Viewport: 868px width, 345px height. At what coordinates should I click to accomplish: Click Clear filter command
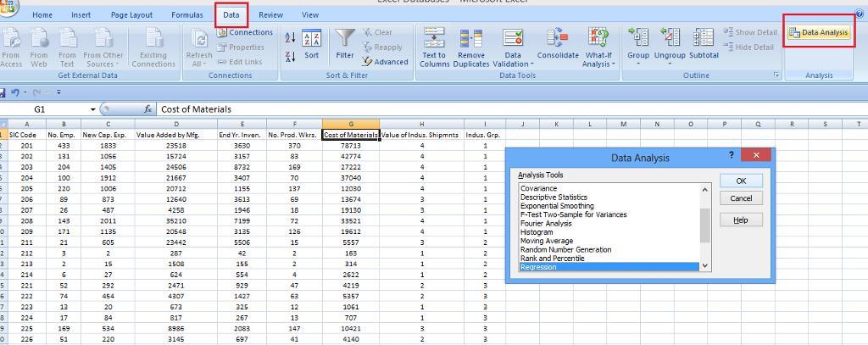377,33
